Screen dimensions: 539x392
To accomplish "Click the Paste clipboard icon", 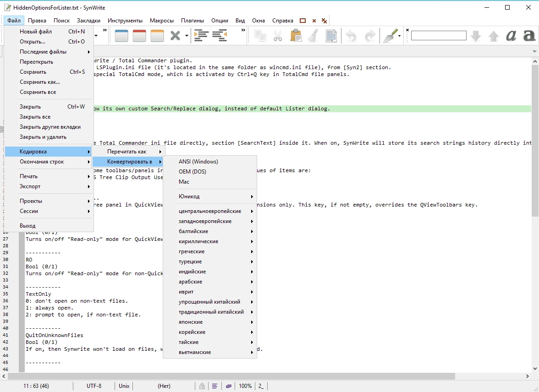I will pos(296,36).
